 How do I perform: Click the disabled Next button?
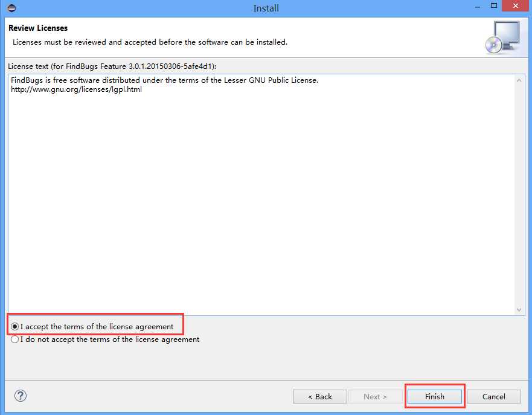375,396
